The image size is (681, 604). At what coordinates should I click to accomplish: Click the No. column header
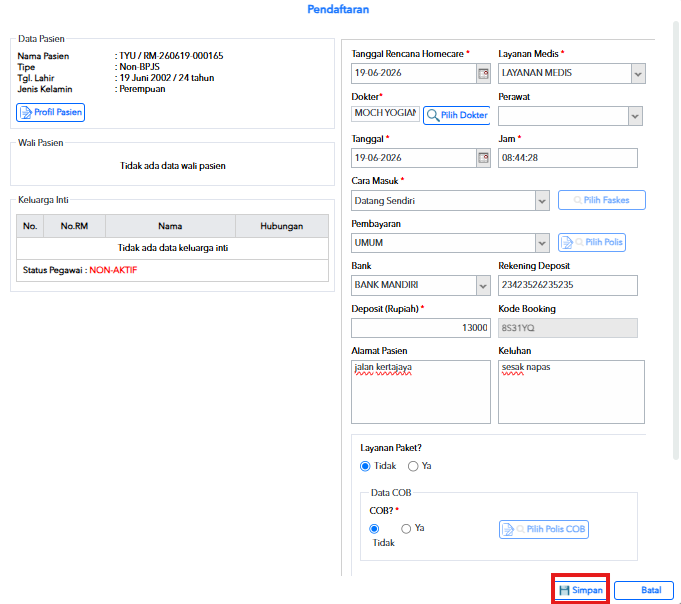click(30, 226)
